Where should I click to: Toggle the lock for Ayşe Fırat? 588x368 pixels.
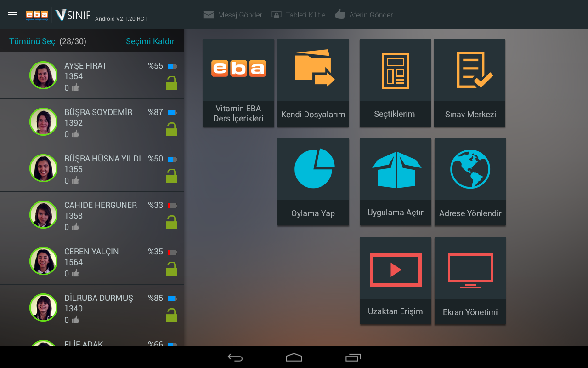click(171, 83)
